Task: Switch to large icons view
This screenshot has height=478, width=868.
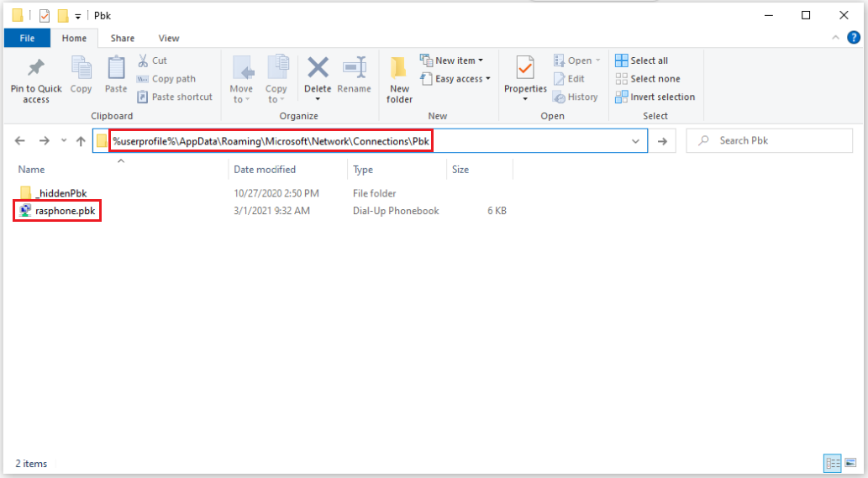Action: 850,463
